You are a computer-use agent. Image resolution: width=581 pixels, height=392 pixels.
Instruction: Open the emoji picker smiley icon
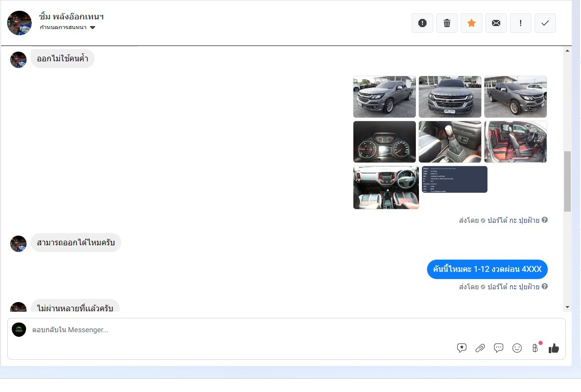pos(517,348)
